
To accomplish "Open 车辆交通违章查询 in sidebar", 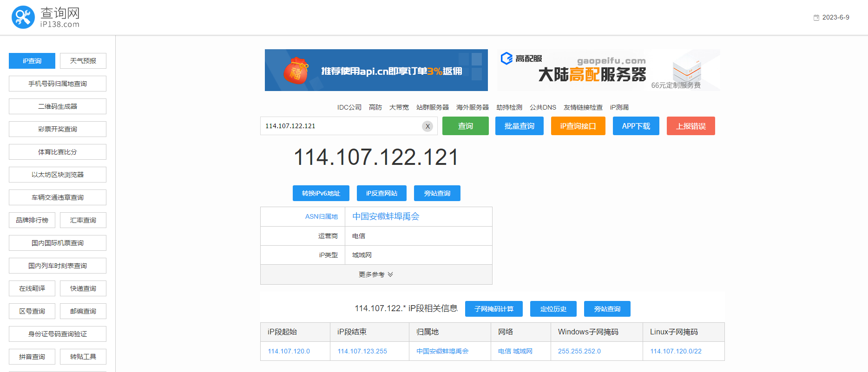I will tap(58, 197).
